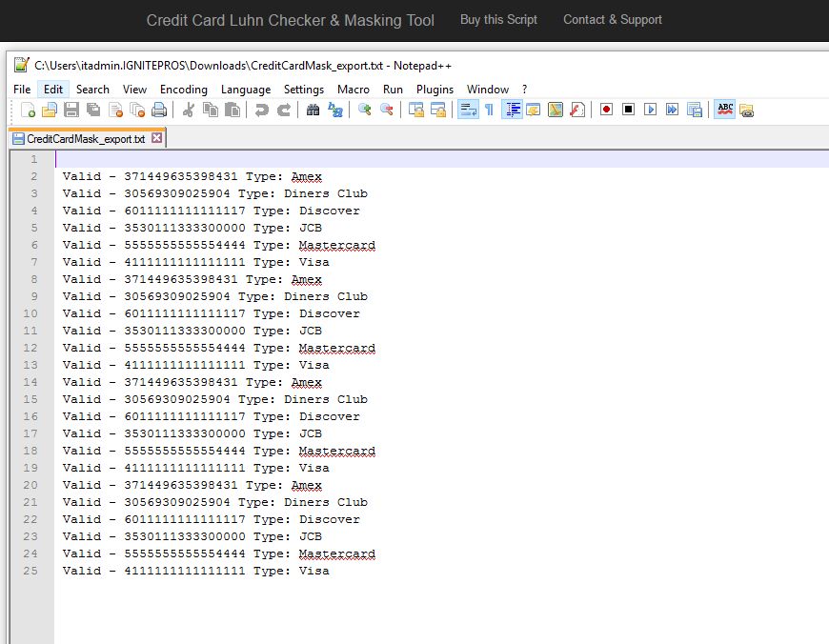Click the Buy this Script link
This screenshot has width=829, height=644.
498,20
